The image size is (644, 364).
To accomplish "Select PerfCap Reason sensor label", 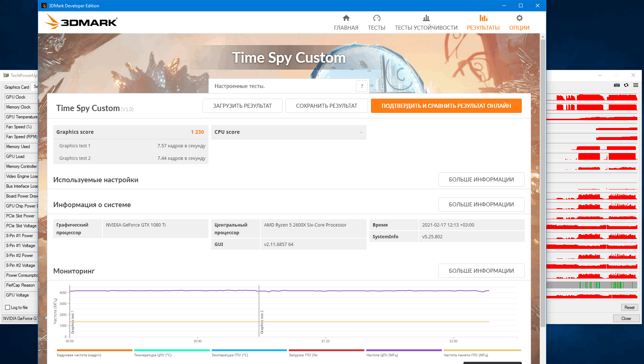I will 21,285.
